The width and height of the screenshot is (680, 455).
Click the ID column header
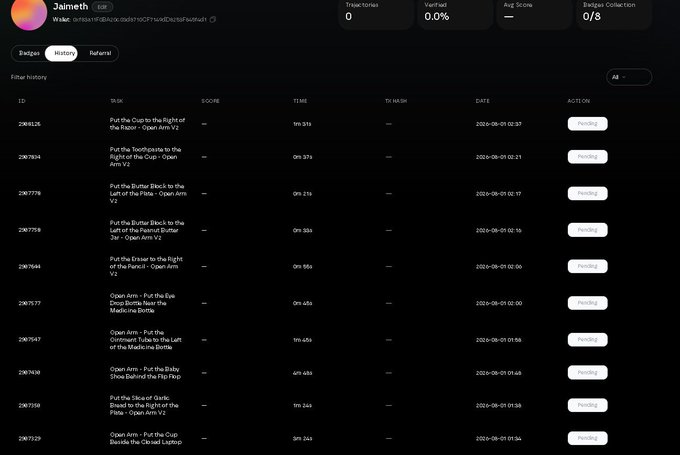(x=22, y=101)
